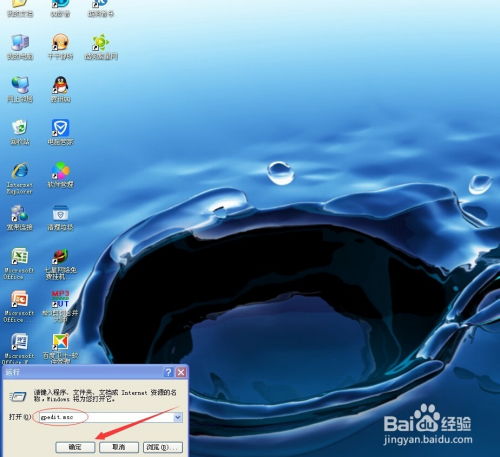500x457 pixels.
Task: Click the Run dialog help question mark
Action: tap(168, 372)
